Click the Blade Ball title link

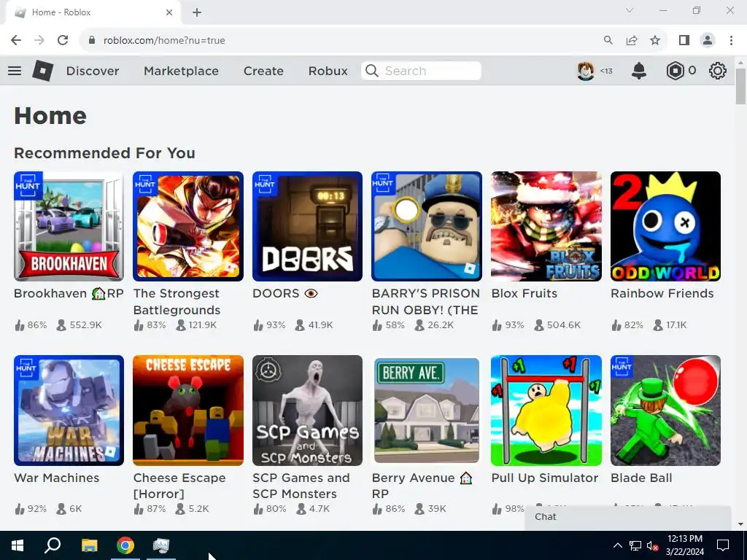[641, 478]
